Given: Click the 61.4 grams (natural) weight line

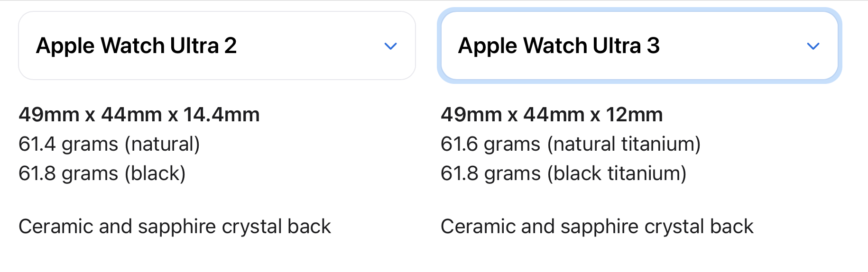Looking at the screenshot, I should point(109,144).
